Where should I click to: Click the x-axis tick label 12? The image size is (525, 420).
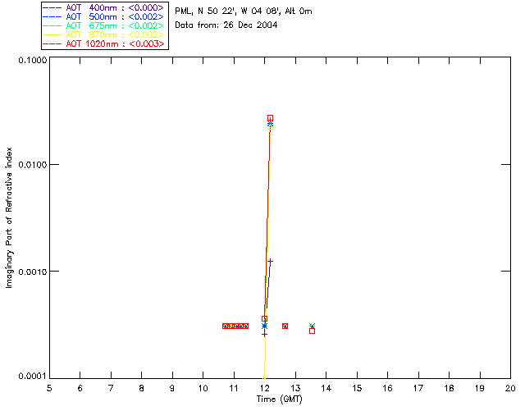click(x=264, y=388)
